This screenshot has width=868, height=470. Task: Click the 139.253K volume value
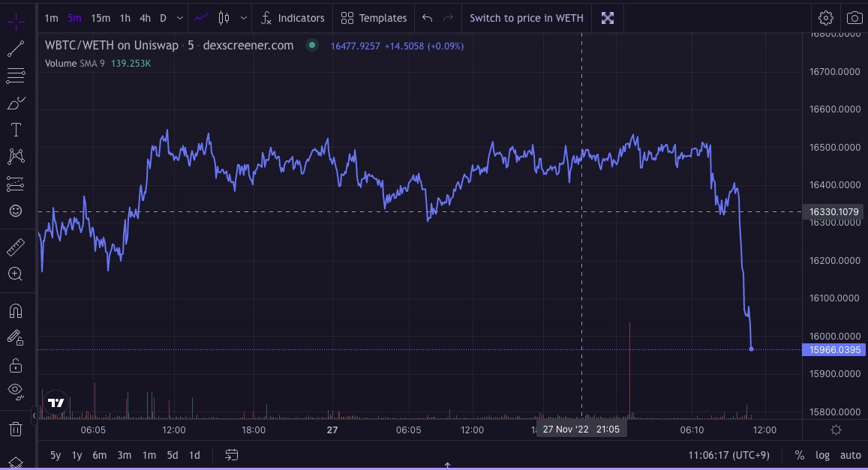click(x=131, y=64)
